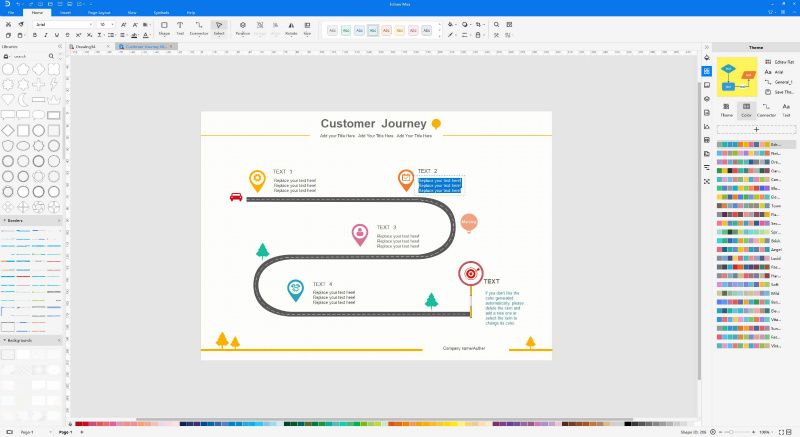Click the Text button in Theme panel
The width and height of the screenshot is (800, 437).
pyautogui.click(x=786, y=110)
